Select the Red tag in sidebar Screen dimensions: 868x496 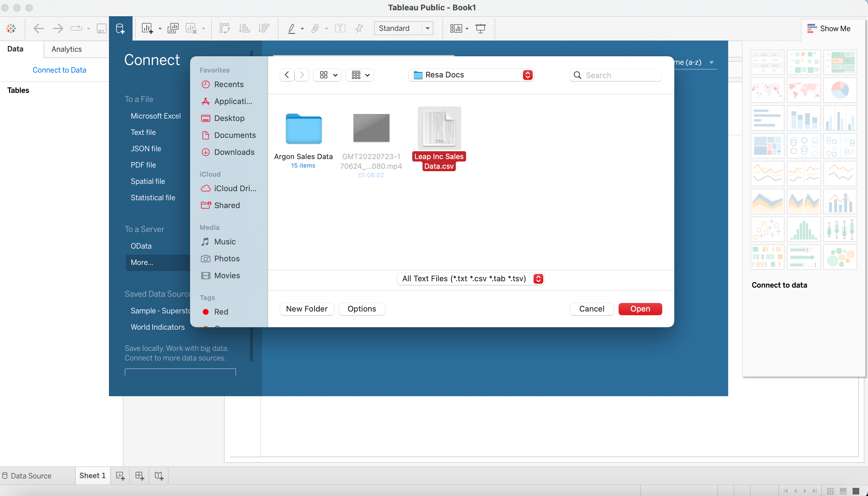click(221, 312)
